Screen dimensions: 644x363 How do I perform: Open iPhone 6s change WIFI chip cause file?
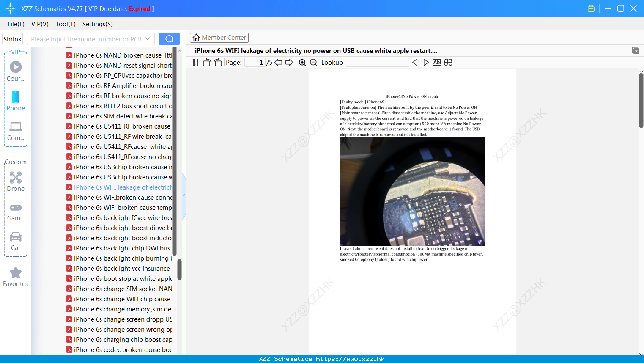(x=119, y=299)
